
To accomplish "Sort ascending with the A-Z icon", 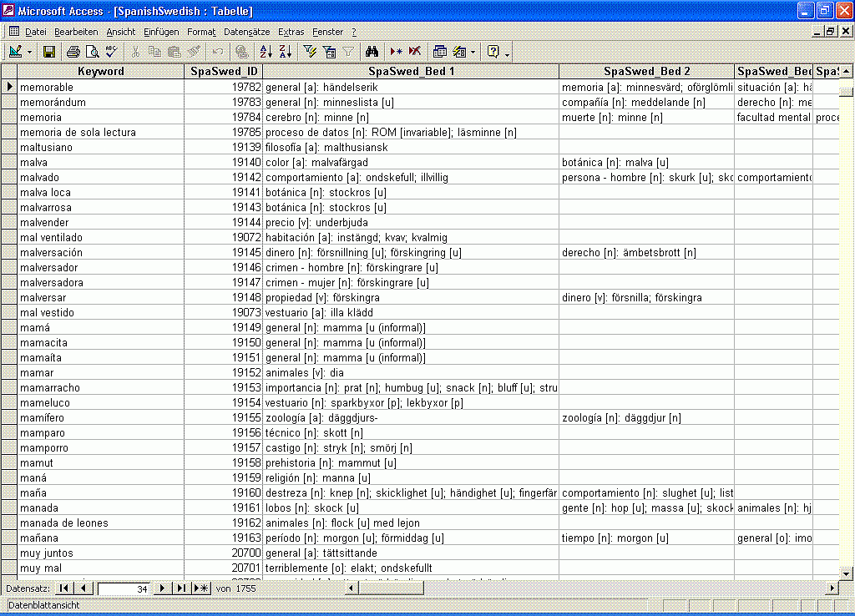I will coord(266,52).
